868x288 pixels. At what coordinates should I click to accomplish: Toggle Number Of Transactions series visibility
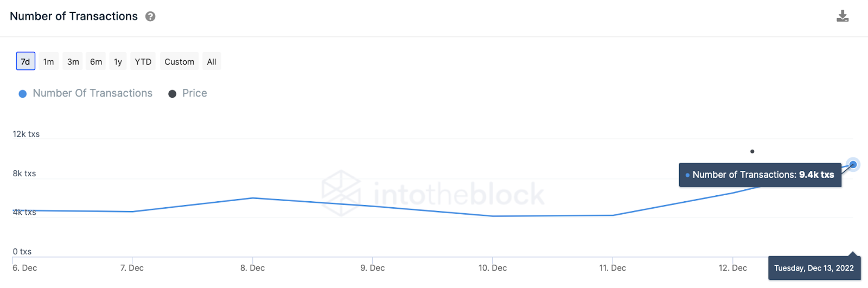tap(93, 93)
